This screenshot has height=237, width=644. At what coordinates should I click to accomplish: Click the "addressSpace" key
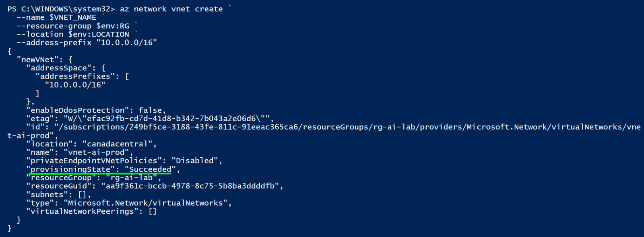coord(59,68)
